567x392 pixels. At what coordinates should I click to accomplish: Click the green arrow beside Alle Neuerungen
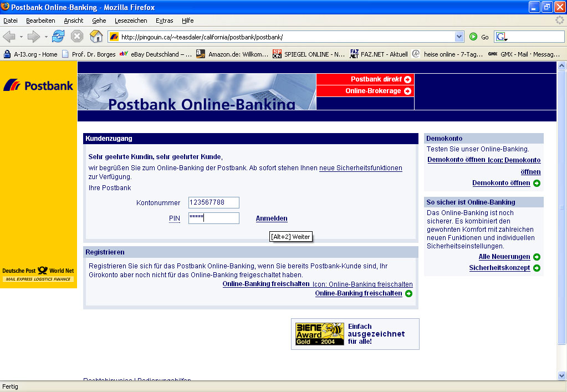pos(537,257)
